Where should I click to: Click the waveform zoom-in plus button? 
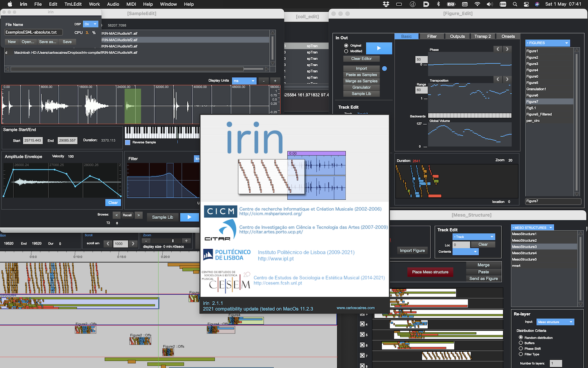(275, 81)
